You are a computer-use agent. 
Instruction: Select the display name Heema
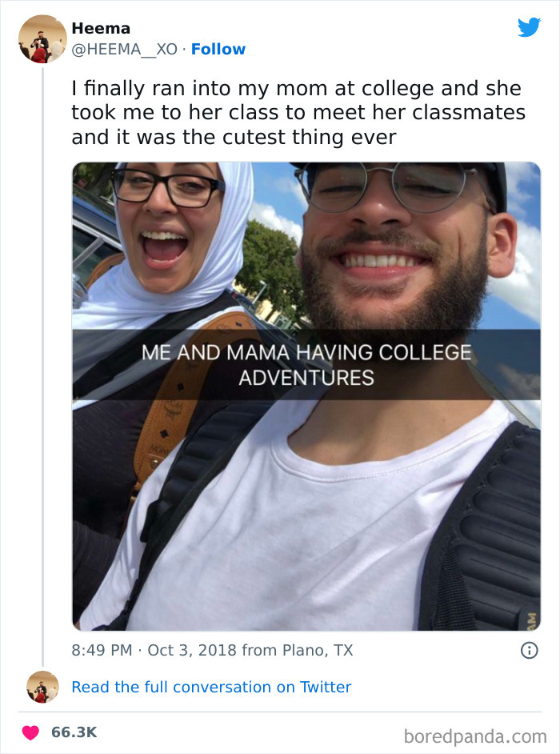[x=101, y=28]
